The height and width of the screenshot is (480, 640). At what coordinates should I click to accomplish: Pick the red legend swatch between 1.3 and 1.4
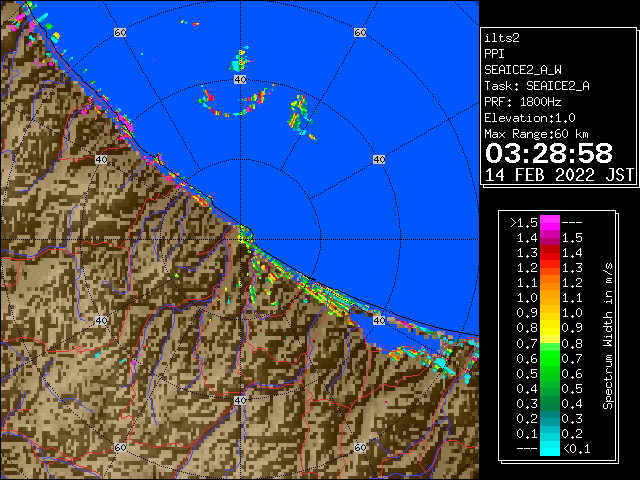pyautogui.click(x=550, y=253)
